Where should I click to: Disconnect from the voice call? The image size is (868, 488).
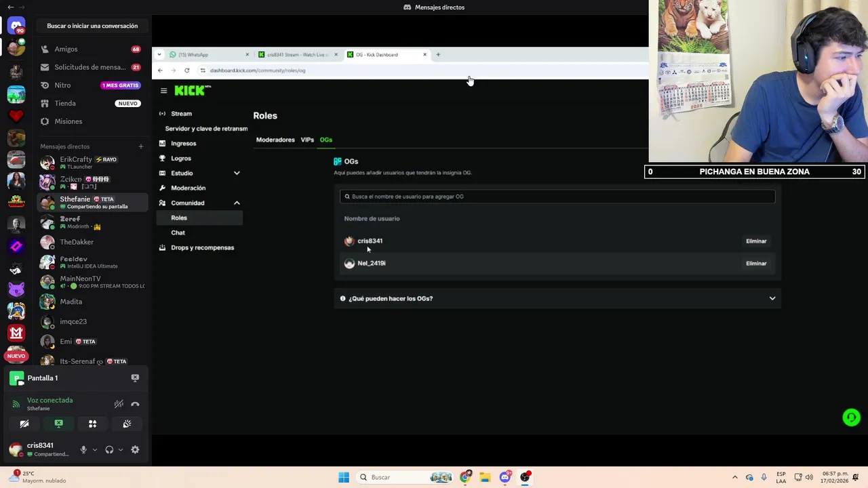click(x=135, y=404)
